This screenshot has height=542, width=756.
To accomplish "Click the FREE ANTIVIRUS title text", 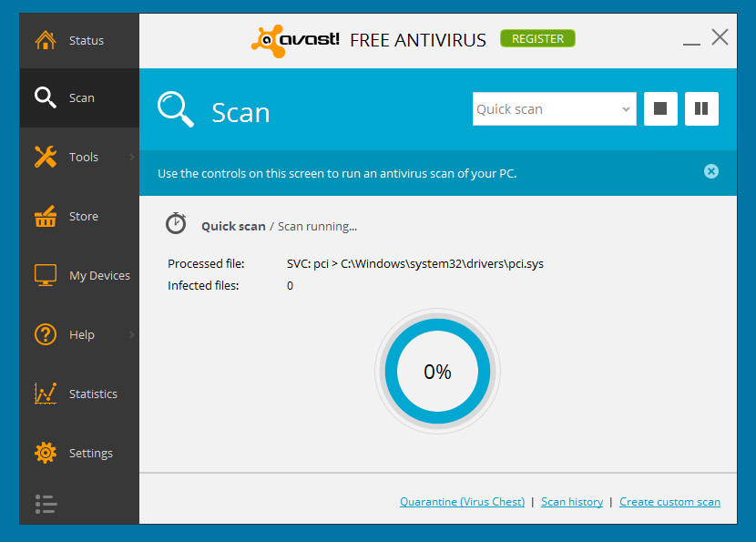I will 417,40.
